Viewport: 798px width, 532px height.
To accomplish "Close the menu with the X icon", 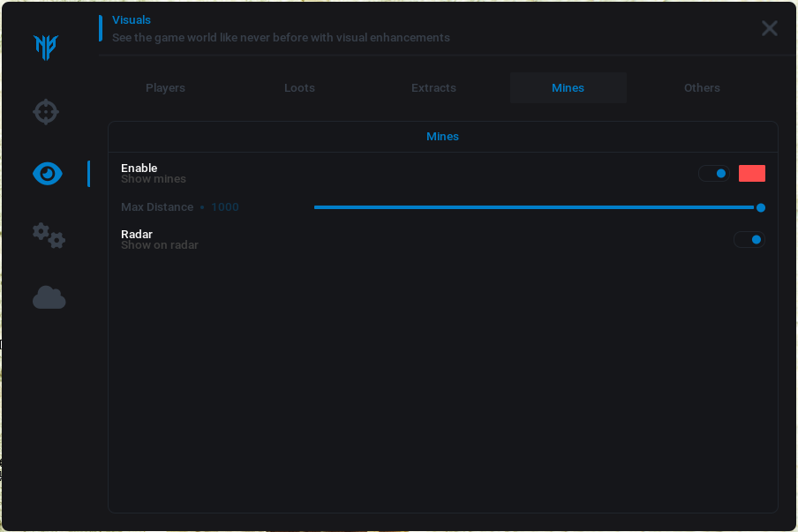I will [x=769, y=28].
